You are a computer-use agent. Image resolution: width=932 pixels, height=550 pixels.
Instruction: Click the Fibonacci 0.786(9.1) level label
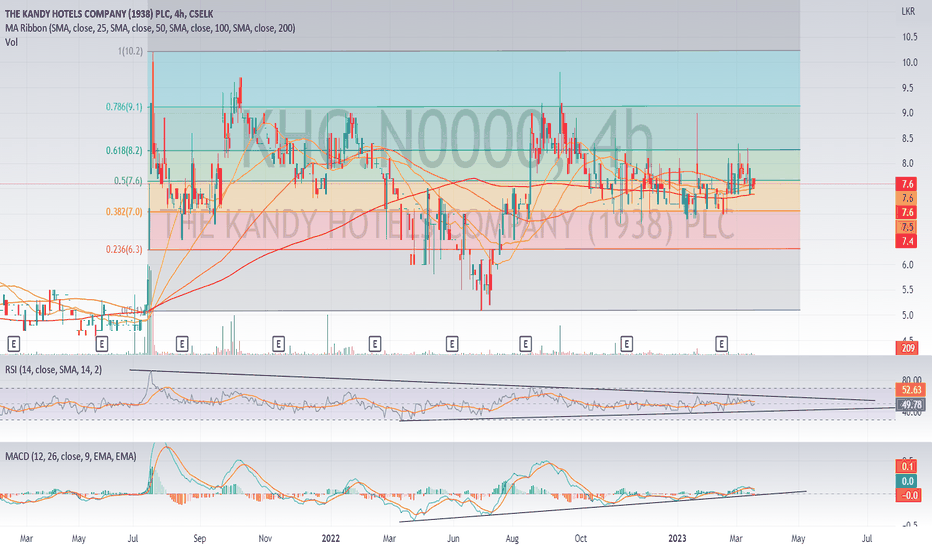(124, 107)
